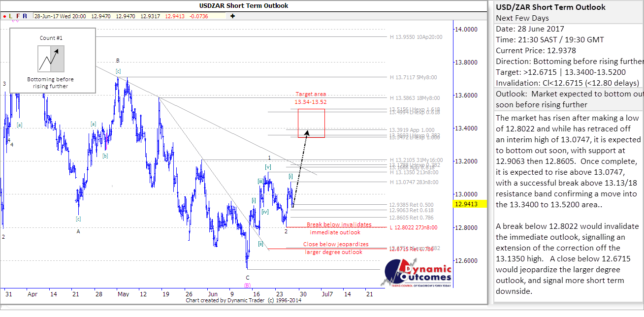Click the Bottoming before rising further caption
Image resolution: width=644 pixels, height=317 pixels.
point(51,83)
